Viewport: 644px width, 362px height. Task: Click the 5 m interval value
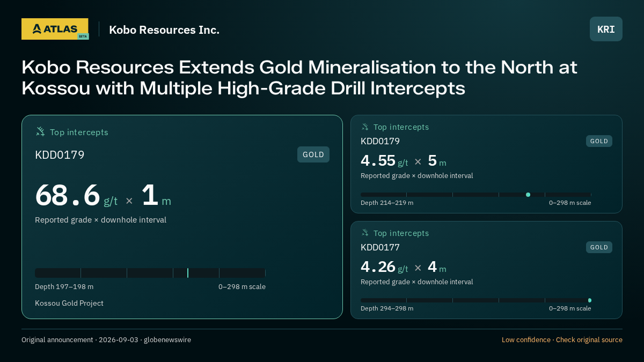(x=437, y=161)
